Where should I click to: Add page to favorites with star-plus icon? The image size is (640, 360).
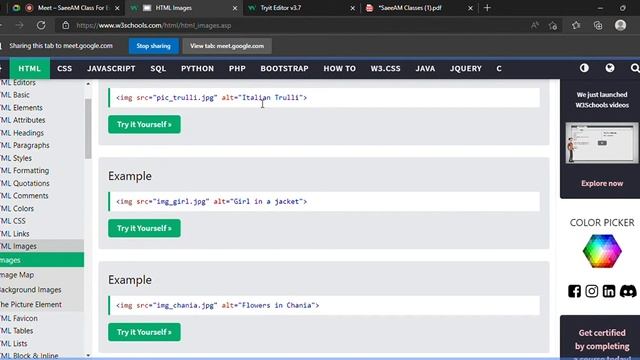553,25
